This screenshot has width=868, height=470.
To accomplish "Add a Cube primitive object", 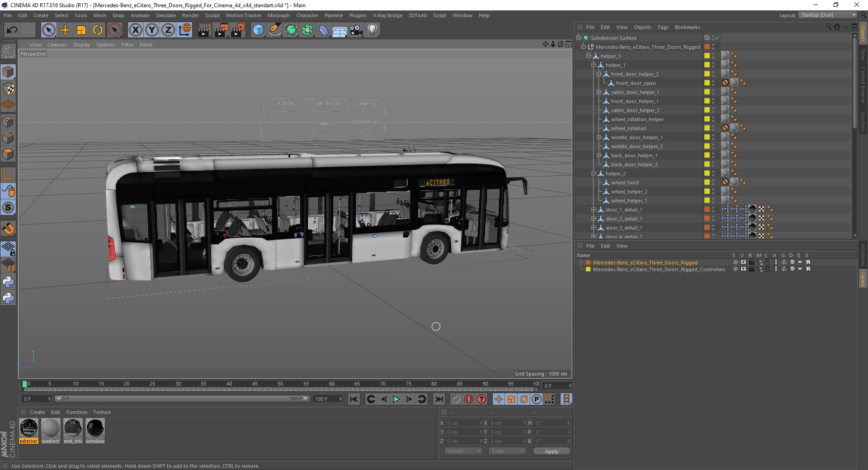I will [x=258, y=30].
